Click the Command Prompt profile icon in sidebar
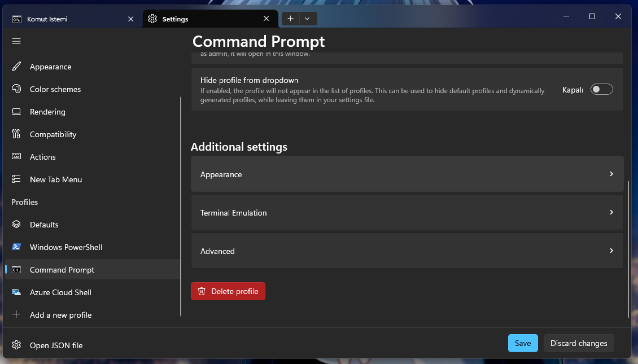This screenshot has height=364, width=638. click(x=16, y=270)
